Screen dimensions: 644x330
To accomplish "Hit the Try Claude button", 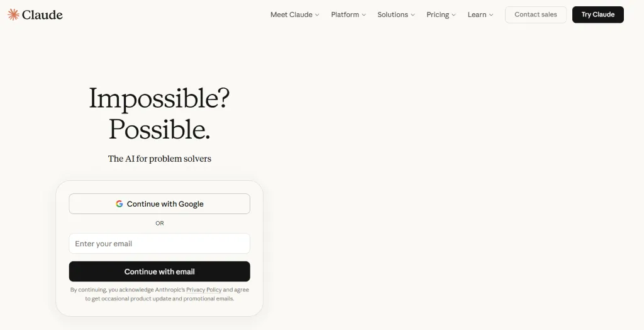I will coord(597,14).
